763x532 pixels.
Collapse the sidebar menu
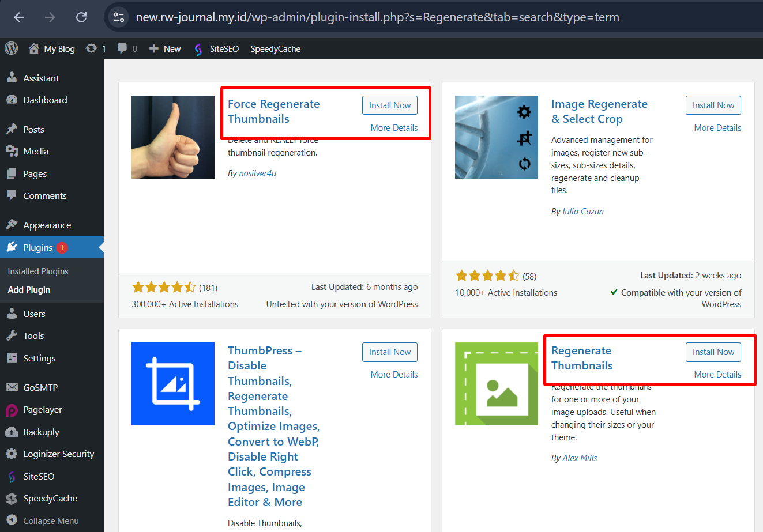(43, 520)
